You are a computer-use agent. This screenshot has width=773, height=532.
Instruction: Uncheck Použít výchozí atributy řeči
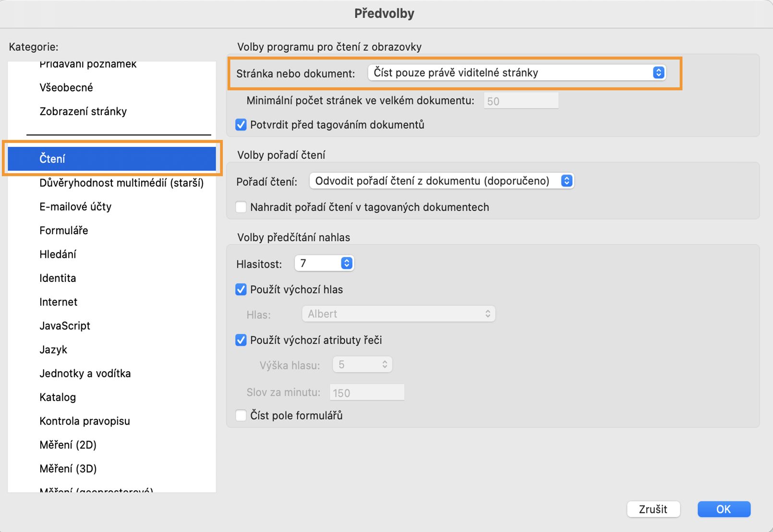point(241,340)
